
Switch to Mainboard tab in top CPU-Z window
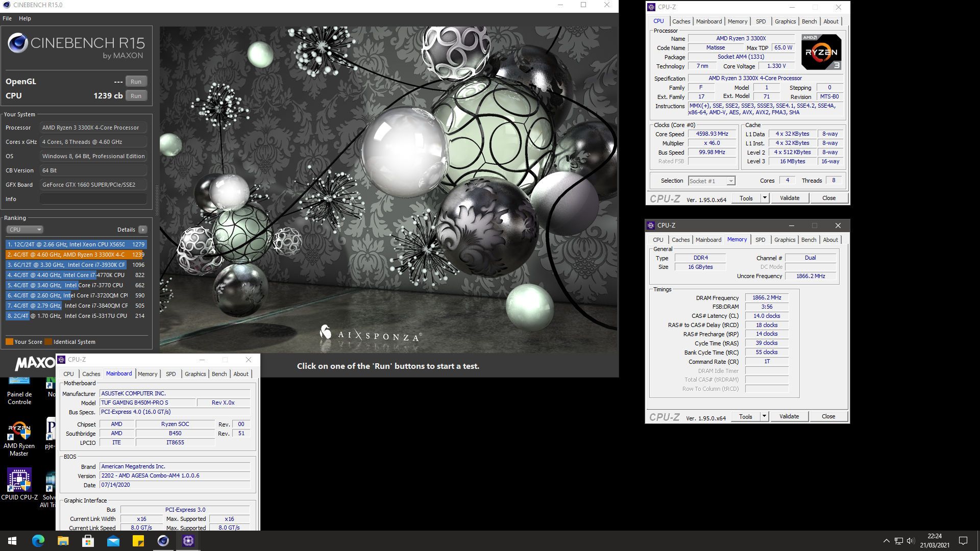point(709,21)
